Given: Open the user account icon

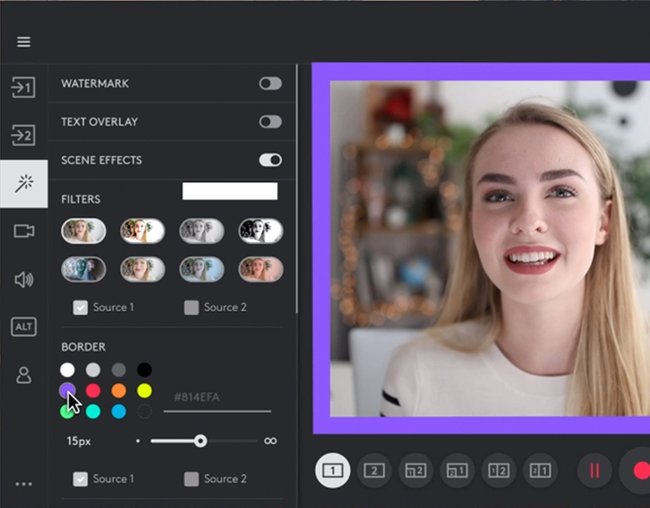Looking at the screenshot, I should pyautogui.click(x=24, y=375).
